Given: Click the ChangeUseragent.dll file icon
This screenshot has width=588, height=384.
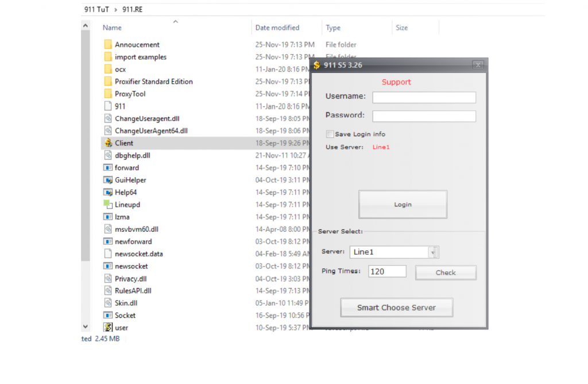Looking at the screenshot, I should 108,118.
